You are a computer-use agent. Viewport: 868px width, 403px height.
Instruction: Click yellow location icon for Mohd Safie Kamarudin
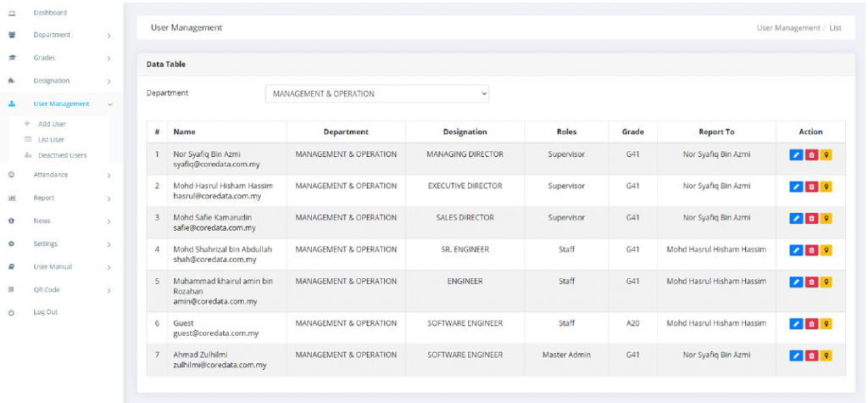tap(826, 218)
